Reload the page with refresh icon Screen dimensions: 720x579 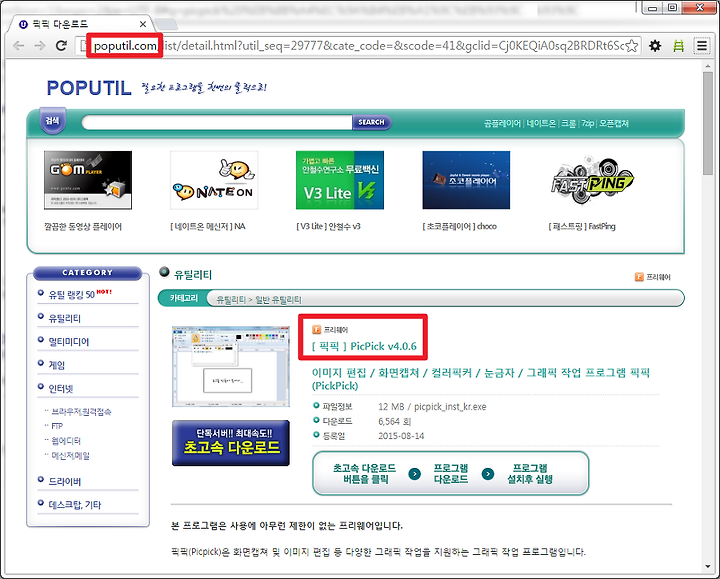tap(61, 46)
